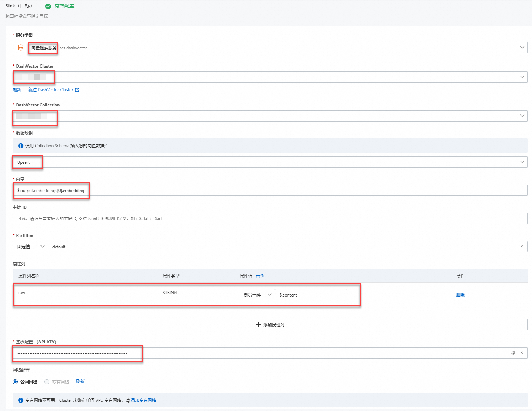Click the 向量 input field

pyautogui.click(x=270, y=190)
